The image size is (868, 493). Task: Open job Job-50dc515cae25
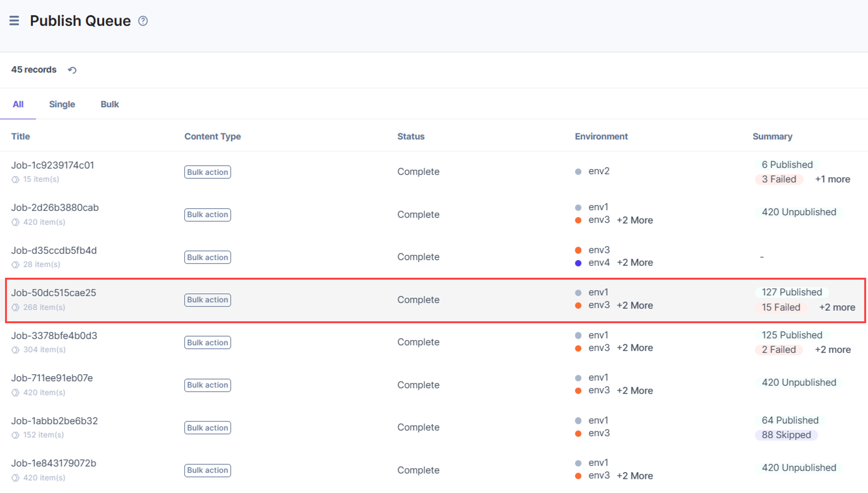(x=54, y=292)
